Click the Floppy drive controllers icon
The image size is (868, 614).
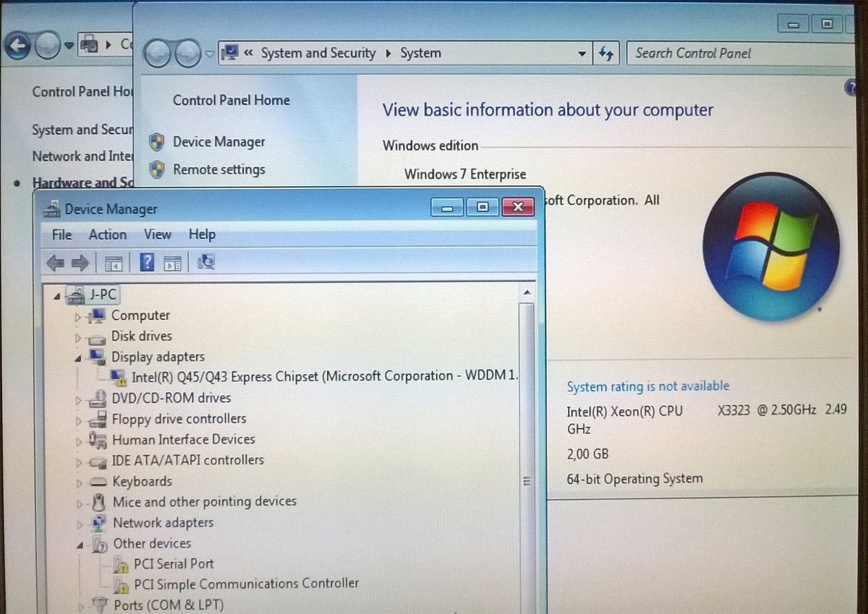[98, 419]
